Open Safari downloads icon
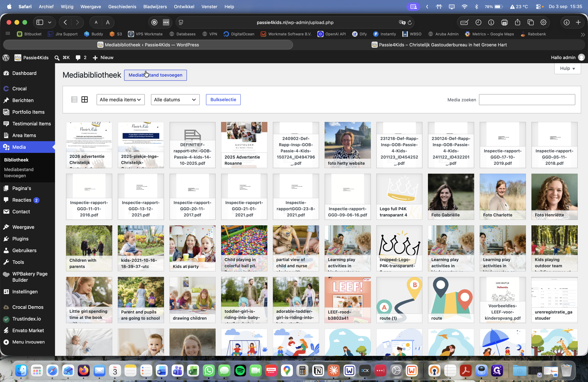Image resolution: width=588 pixels, height=382 pixels. [x=567, y=22]
